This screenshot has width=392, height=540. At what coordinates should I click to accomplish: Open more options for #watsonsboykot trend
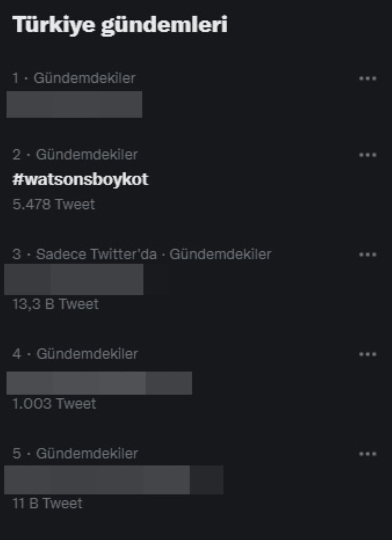pos(367,155)
